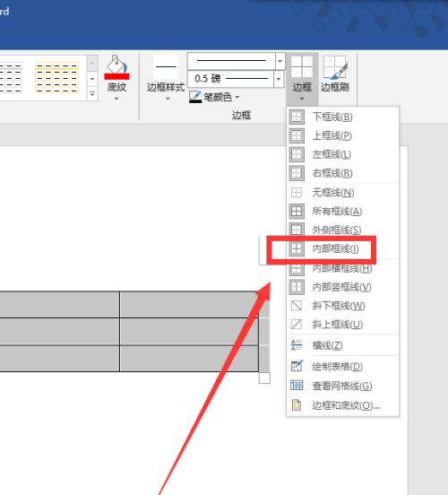Click Draw Table (绘制表格)

(x=342, y=367)
